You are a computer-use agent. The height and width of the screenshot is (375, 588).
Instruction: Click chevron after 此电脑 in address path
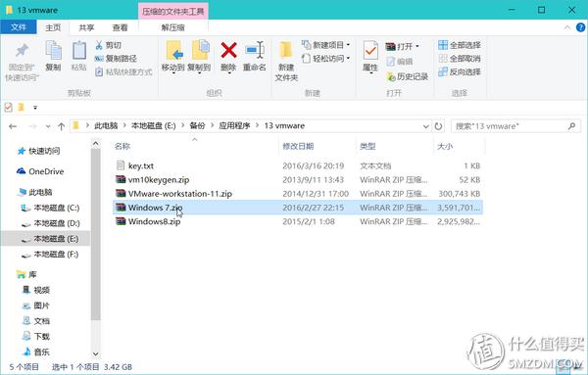(124, 126)
